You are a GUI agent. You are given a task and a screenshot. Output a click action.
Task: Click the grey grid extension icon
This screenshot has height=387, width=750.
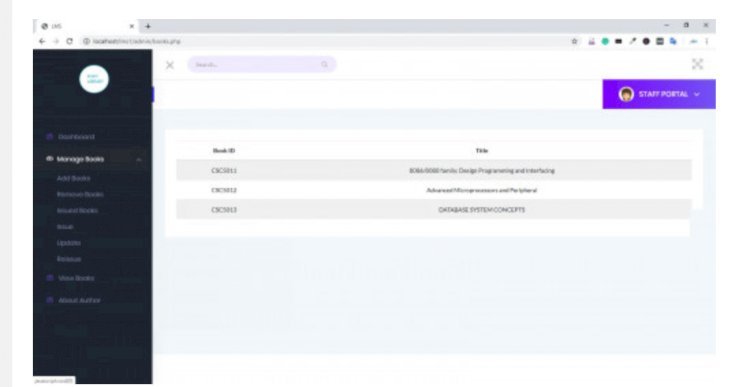(660, 42)
